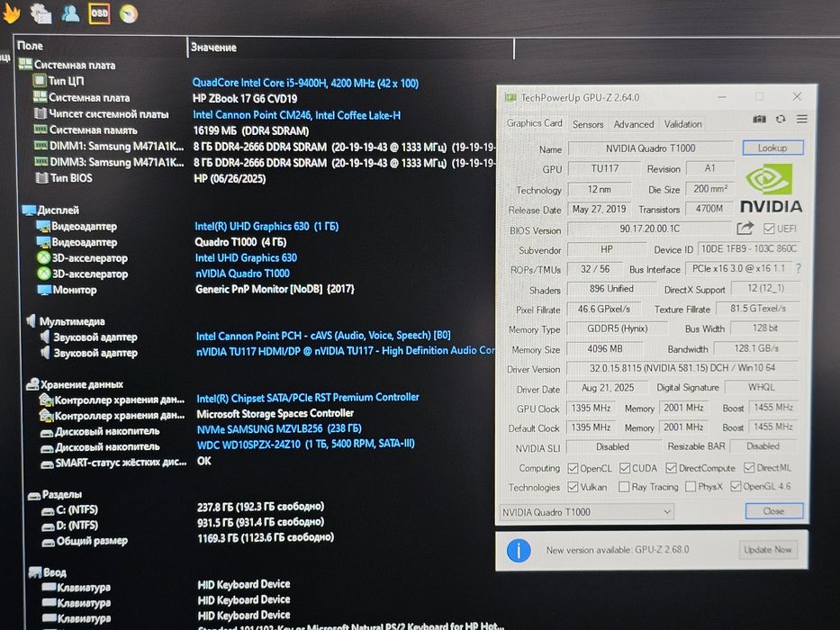Click the Разделы drive category icon
The width and height of the screenshot is (840, 630).
click(33, 495)
